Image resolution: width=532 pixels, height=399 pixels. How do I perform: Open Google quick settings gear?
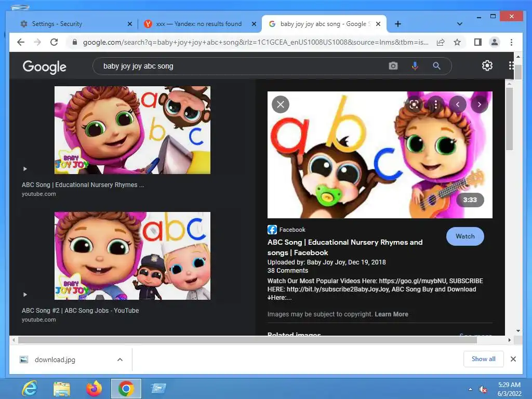click(x=487, y=65)
